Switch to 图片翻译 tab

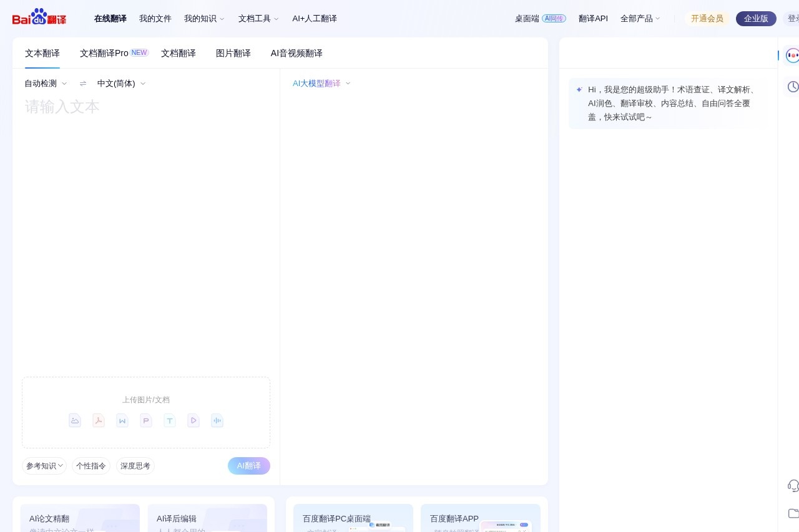pyautogui.click(x=233, y=53)
